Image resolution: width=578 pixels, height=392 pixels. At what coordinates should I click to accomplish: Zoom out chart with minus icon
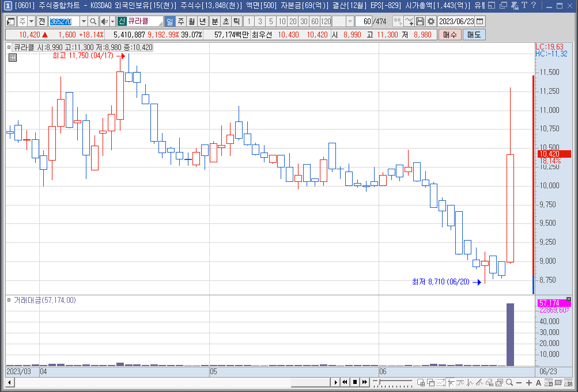pyautogui.click(x=519, y=383)
